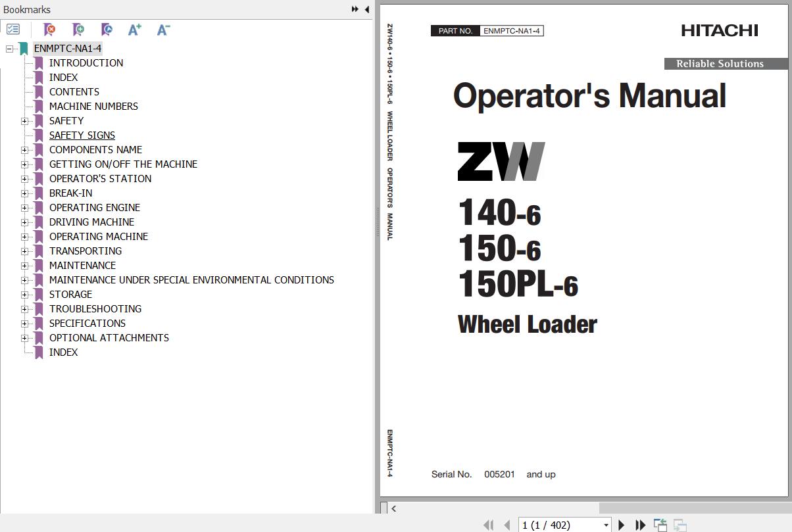Open the COMPONENTS NAME bookmark

pyautogui.click(x=96, y=150)
